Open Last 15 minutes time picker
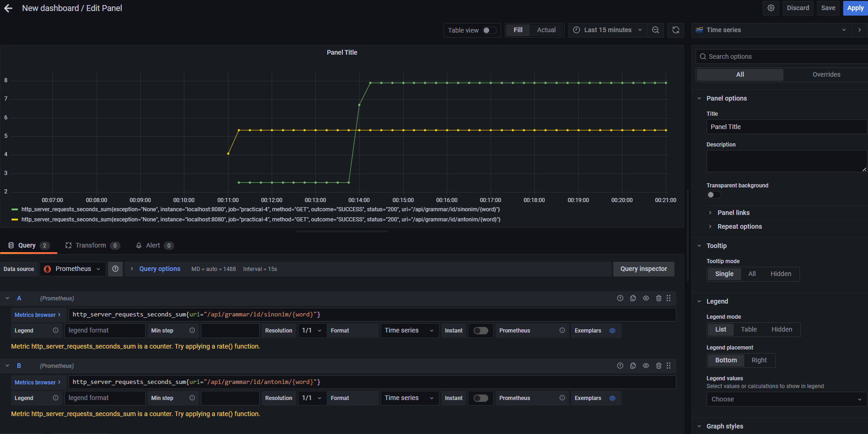Viewport: 868px width, 434px height. 608,30
